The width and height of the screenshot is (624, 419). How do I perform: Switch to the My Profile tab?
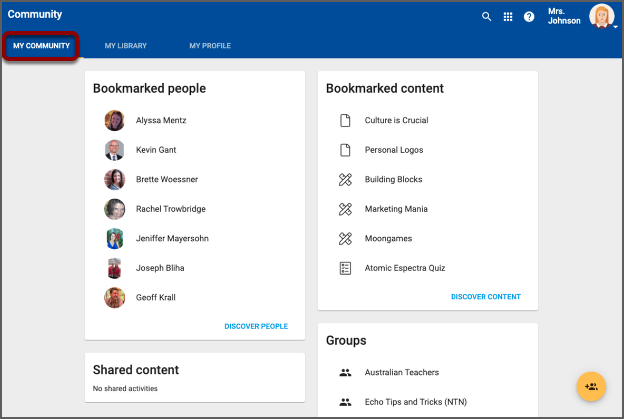[x=210, y=46]
